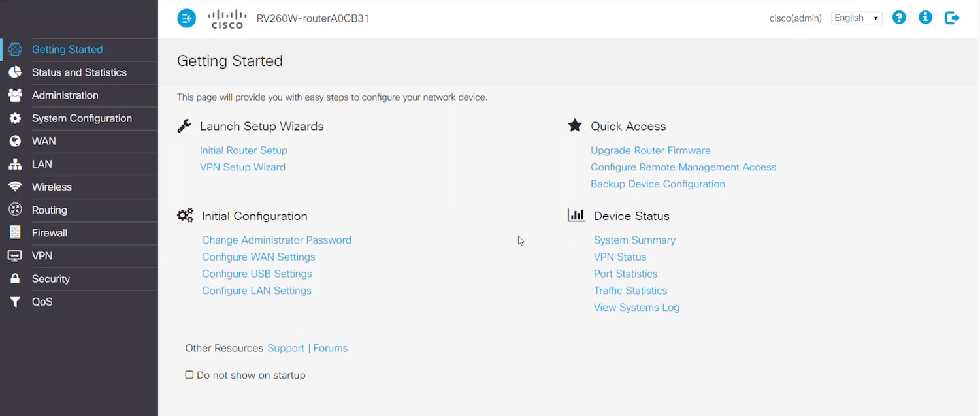Open the Routing sidebar menu
980x416 pixels.
(49, 210)
